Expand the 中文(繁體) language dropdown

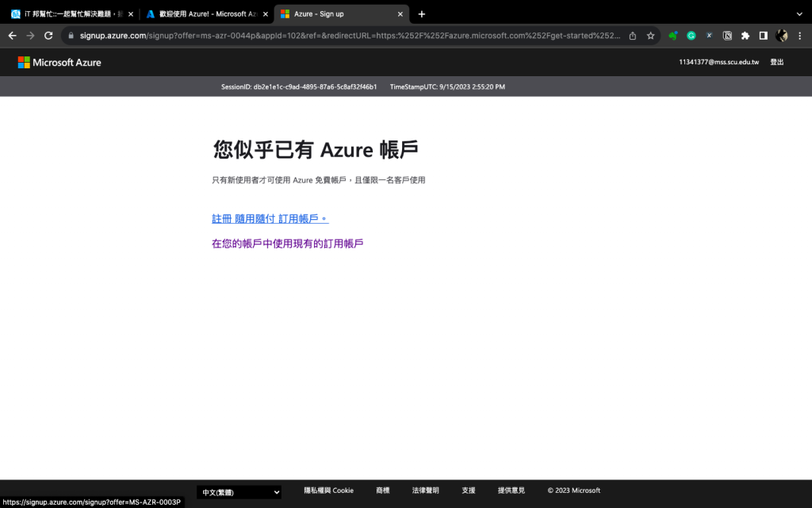click(239, 492)
